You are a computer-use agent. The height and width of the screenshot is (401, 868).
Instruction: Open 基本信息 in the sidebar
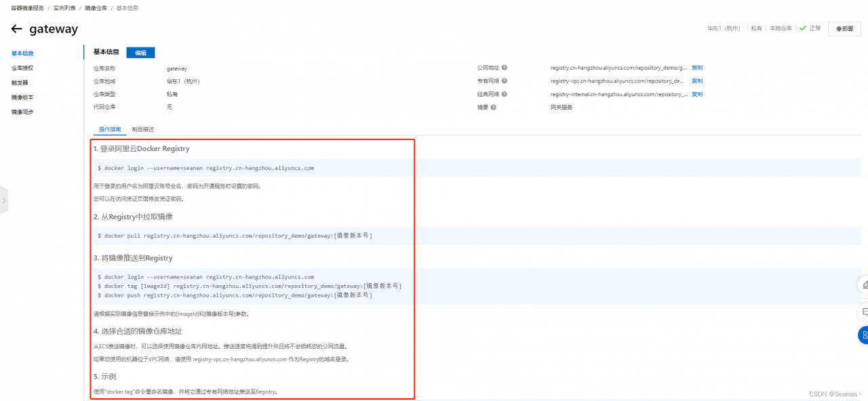tap(22, 53)
